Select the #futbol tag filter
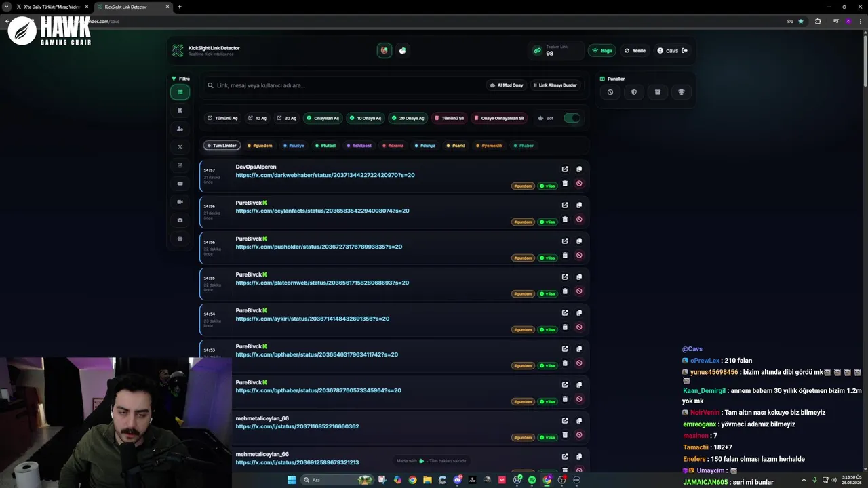This screenshot has height=488, width=868. [326, 146]
